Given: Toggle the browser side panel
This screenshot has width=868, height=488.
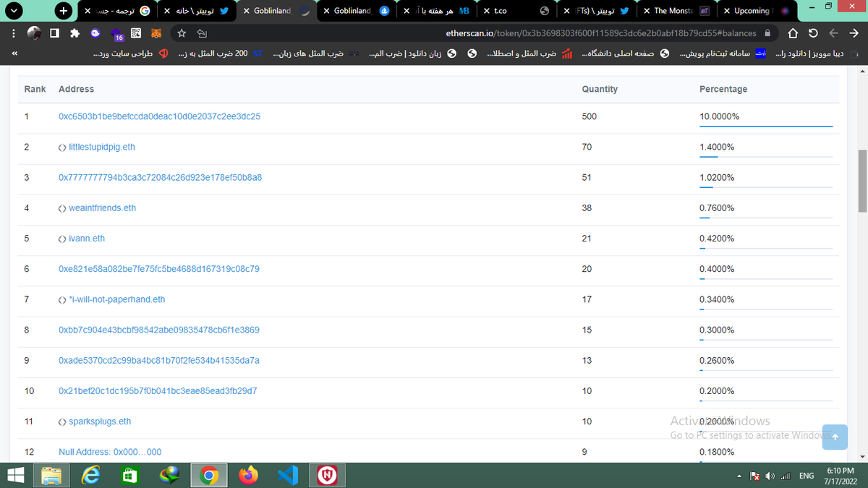Looking at the screenshot, I should tap(54, 33).
